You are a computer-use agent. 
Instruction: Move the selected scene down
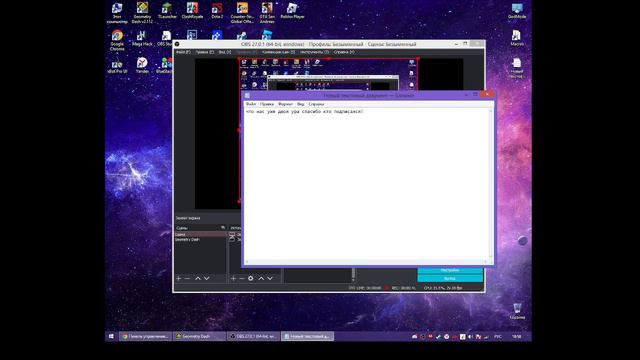click(207, 278)
